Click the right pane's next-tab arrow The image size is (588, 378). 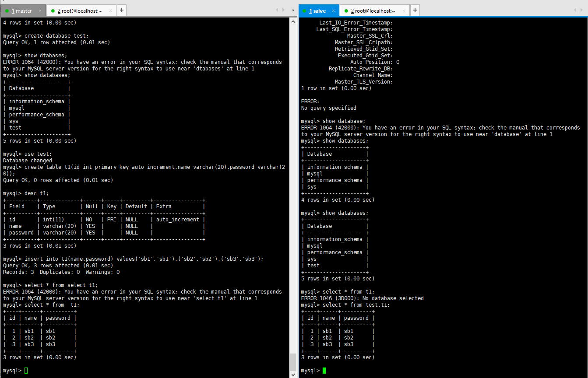click(582, 10)
